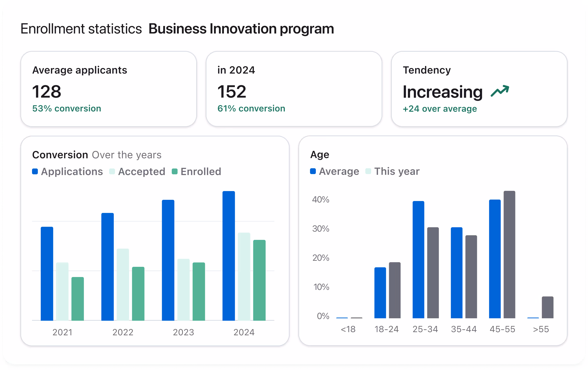Select the in 2024 statistics card
The width and height of the screenshot is (588, 370).
click(x=294, y=89)
